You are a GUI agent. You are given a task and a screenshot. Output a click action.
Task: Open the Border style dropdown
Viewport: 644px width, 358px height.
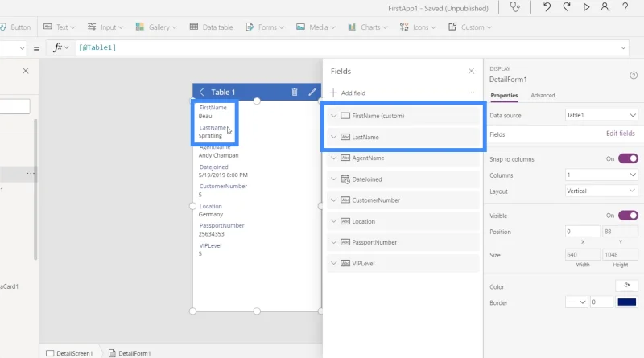[576, 302]
